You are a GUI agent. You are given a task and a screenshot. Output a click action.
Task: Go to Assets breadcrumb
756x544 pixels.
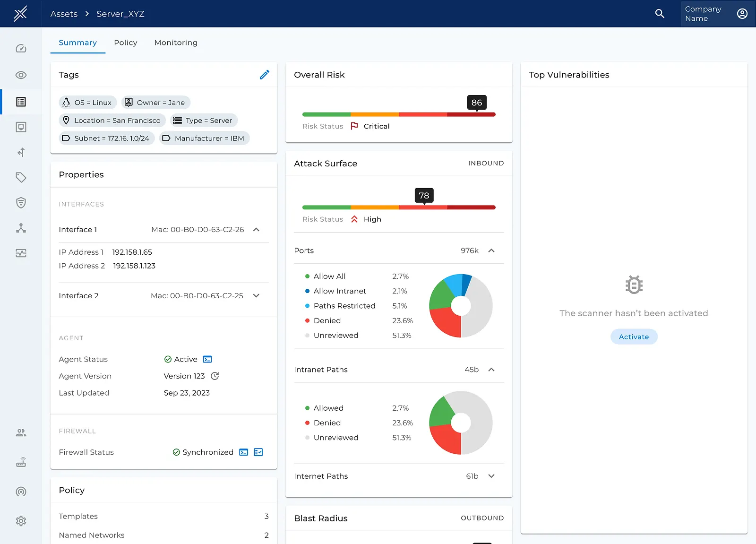[64, 14]
